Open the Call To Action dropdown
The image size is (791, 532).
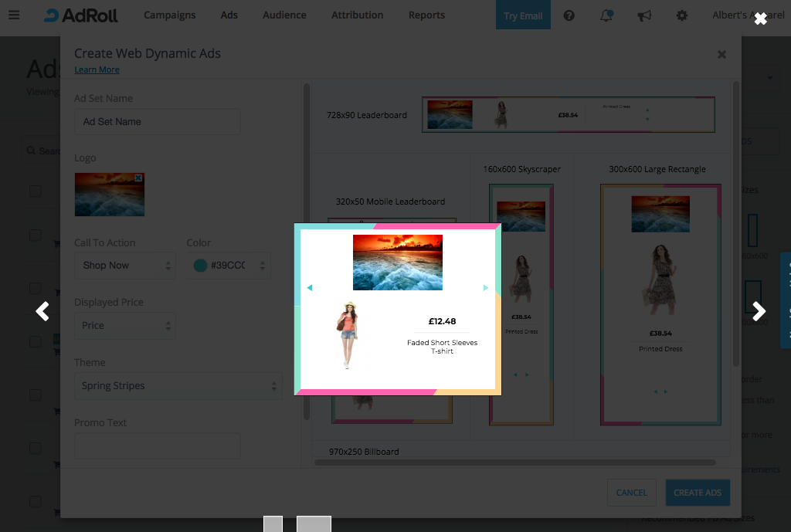coord(125,266)
